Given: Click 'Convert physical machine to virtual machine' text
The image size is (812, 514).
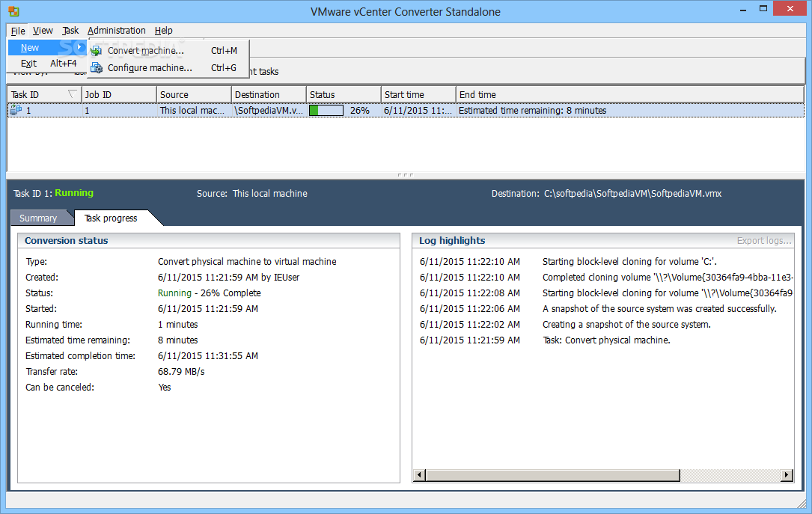Looking at the screenshot, I should [x=247, y=261].
